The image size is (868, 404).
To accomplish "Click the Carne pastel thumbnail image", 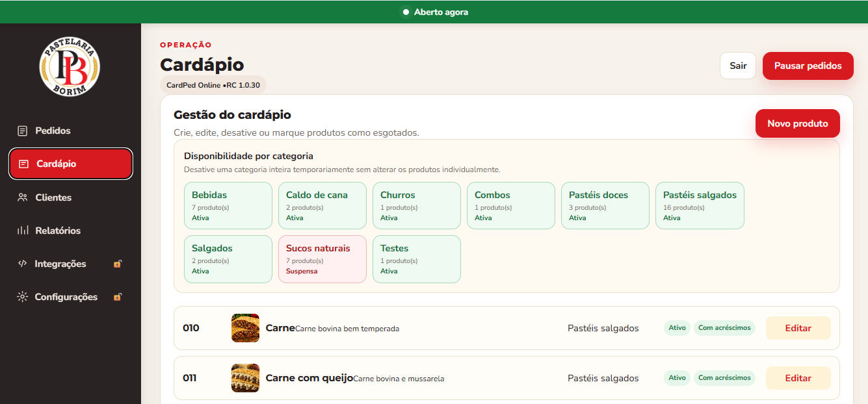I will 245,328.
